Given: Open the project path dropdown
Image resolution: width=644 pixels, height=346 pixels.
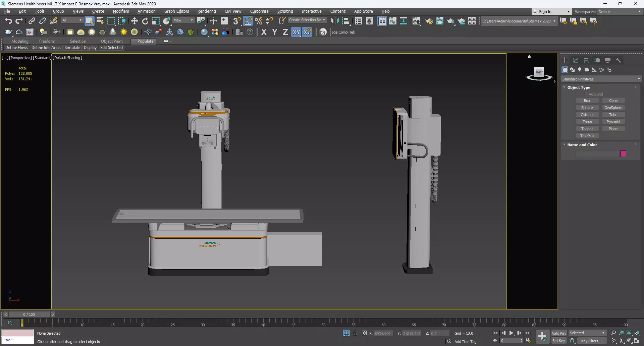Looking at the screenshot, I should click(519, 21).
